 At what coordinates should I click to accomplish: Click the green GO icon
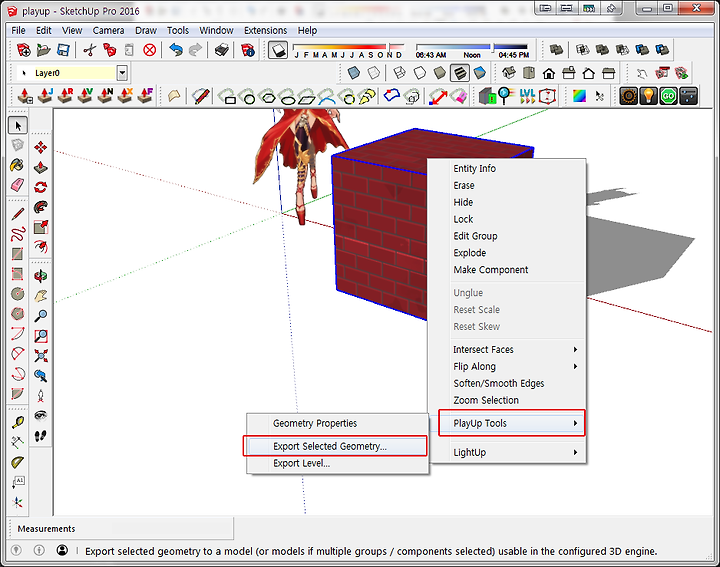669,96
